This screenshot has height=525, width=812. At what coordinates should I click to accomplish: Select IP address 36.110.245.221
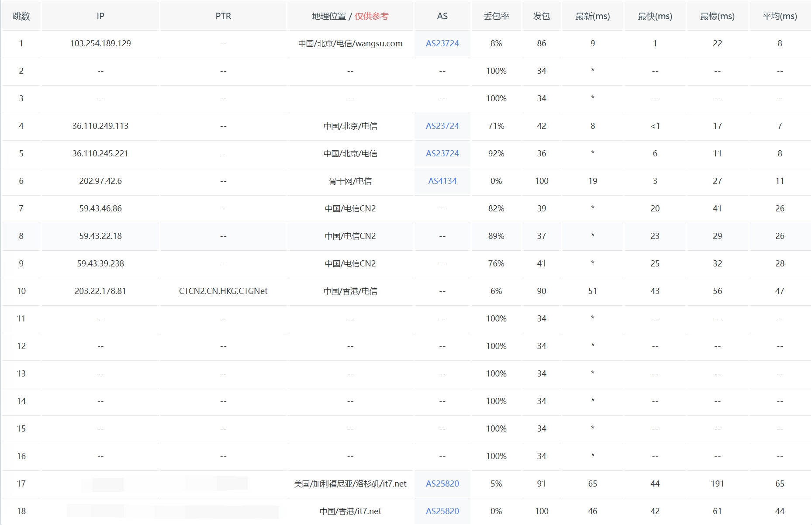(100, 153)
